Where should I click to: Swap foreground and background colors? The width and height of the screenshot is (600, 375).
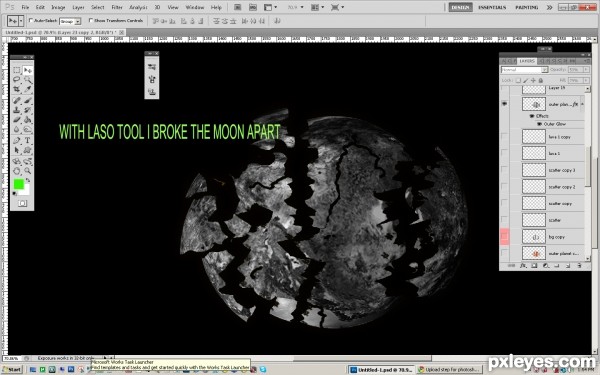(28, 180)
